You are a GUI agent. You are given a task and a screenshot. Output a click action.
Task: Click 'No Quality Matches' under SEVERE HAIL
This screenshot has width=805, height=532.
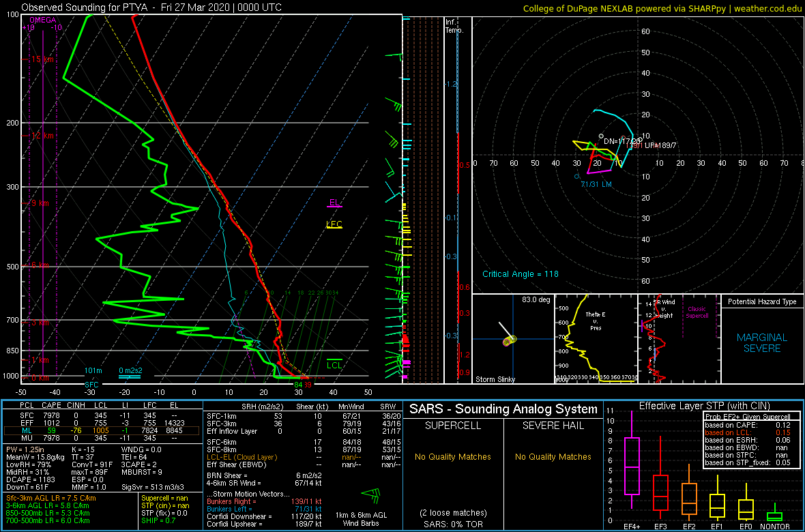tap(553, 456)
